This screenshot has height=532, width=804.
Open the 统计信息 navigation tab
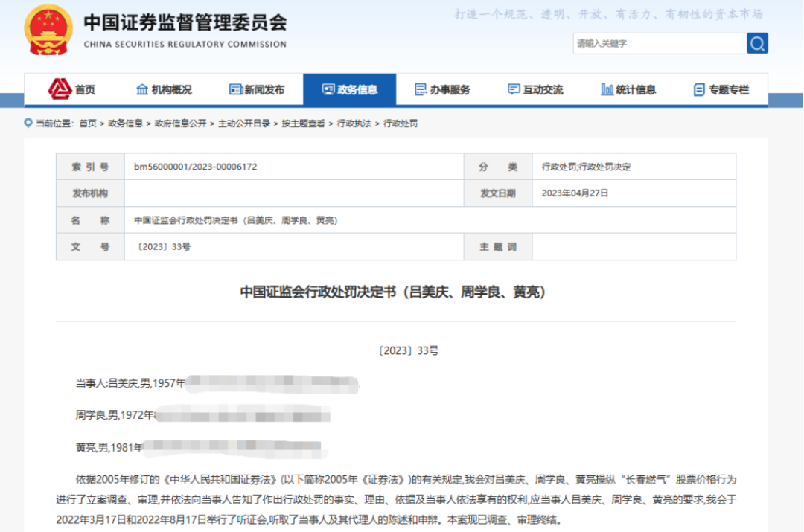click(x=628, y=90)
